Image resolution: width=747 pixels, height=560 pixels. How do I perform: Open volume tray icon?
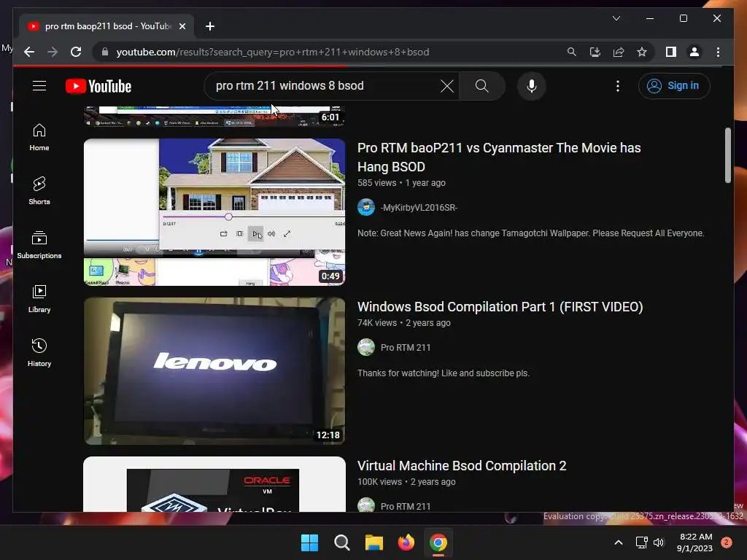point(659,542)
